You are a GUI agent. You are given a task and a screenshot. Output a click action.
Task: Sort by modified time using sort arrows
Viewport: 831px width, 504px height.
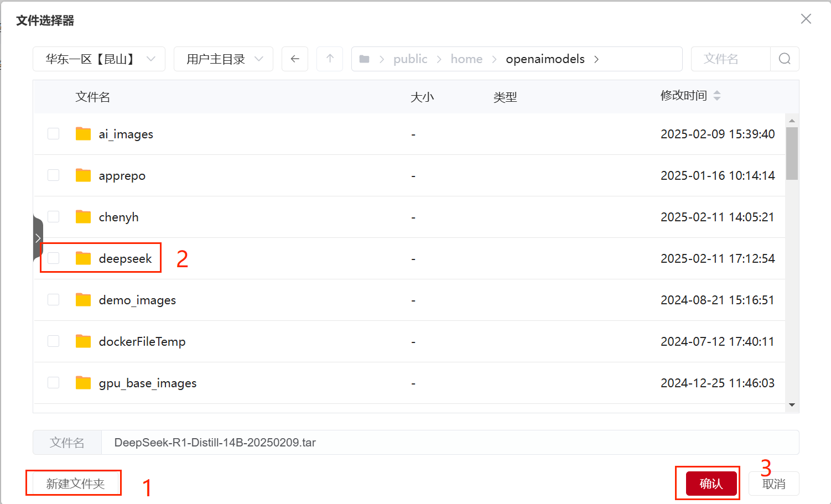[717, 96]
